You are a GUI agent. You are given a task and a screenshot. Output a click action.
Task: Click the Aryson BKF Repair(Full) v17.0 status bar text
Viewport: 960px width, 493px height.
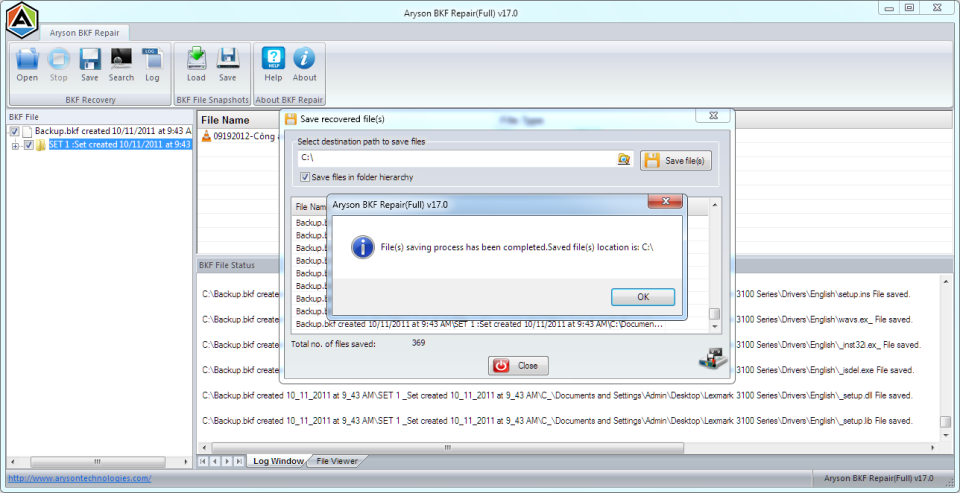pyautogui.click(x=879, y=478)
